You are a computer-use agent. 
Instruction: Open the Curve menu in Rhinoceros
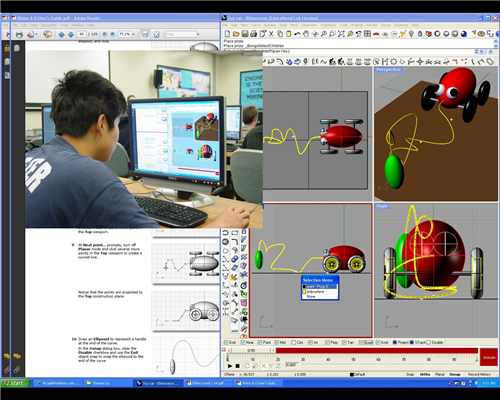(x=256, y=25)
